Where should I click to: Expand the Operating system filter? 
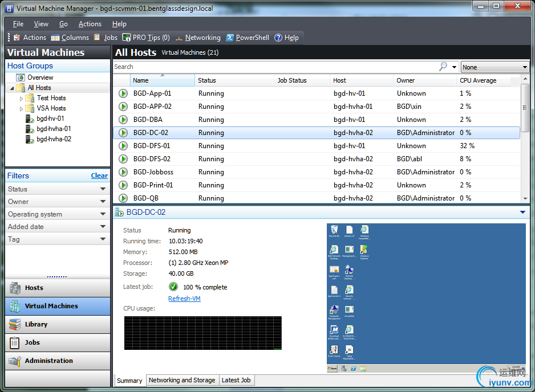pyautogui.click(x=103, y=214)
